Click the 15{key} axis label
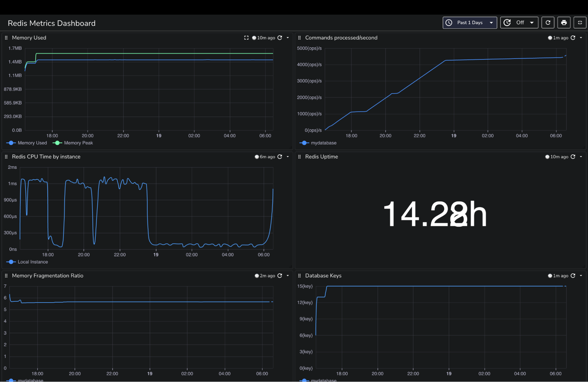 tap(305, 286)
